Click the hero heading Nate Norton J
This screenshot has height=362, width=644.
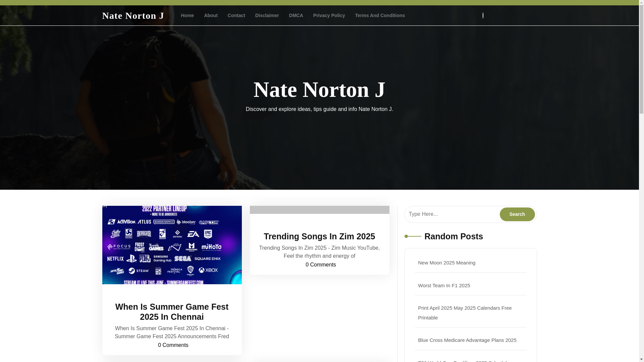(319, 89)
